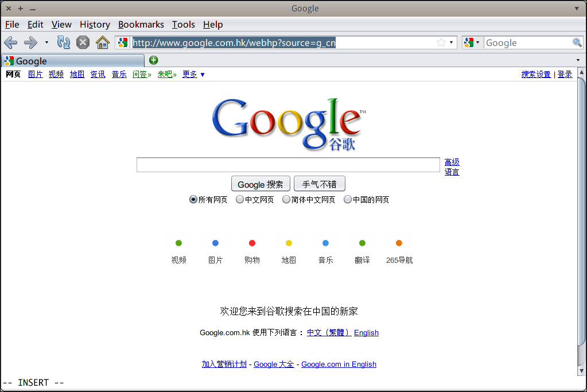587x392 pixels.
Task: Click the red dot icon above 购物
Action: pos(252,243)
